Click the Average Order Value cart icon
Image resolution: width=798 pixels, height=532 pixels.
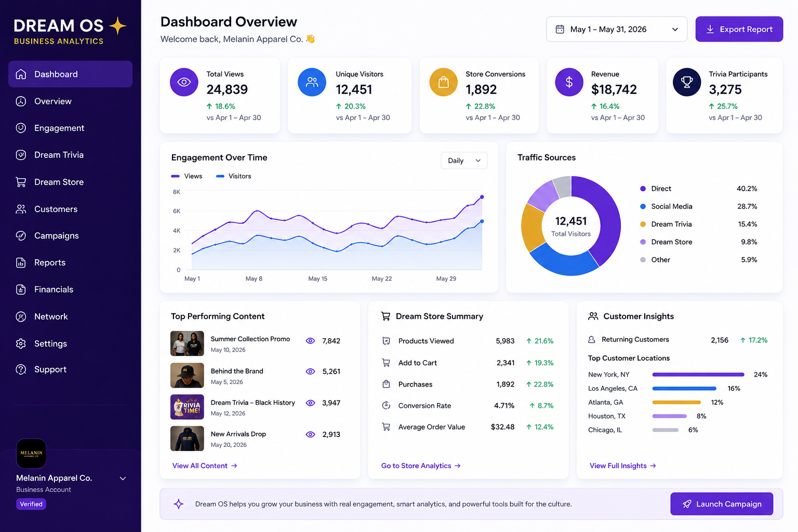click(x=386, y=427)
